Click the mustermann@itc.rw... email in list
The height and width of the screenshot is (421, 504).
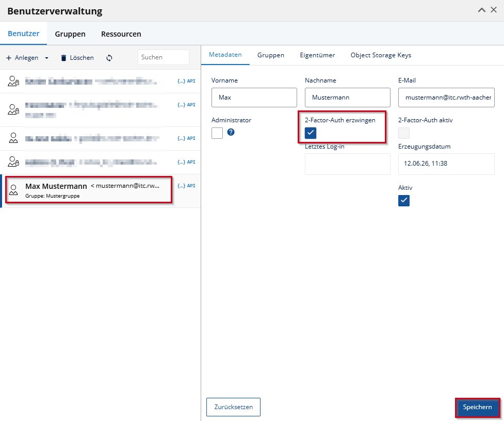pos(125,186)
